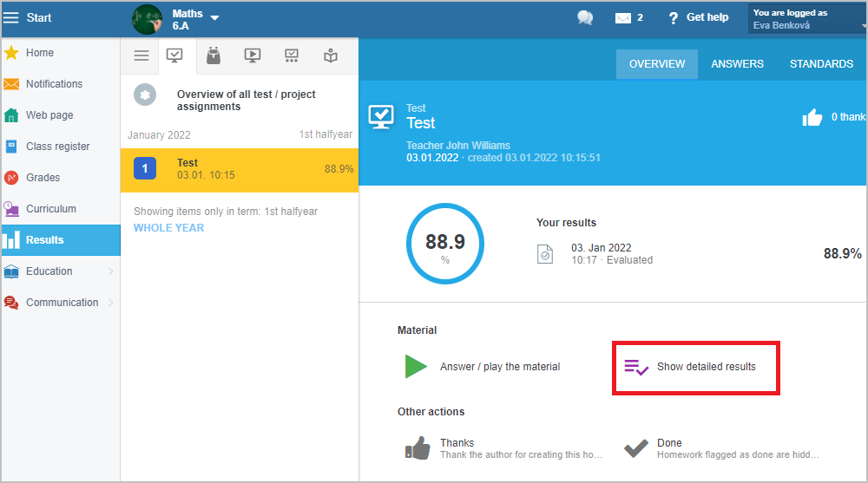Click the grey thumbs-up Thanks icon
This screenshot has height=483, width=868.
[418, 448]
